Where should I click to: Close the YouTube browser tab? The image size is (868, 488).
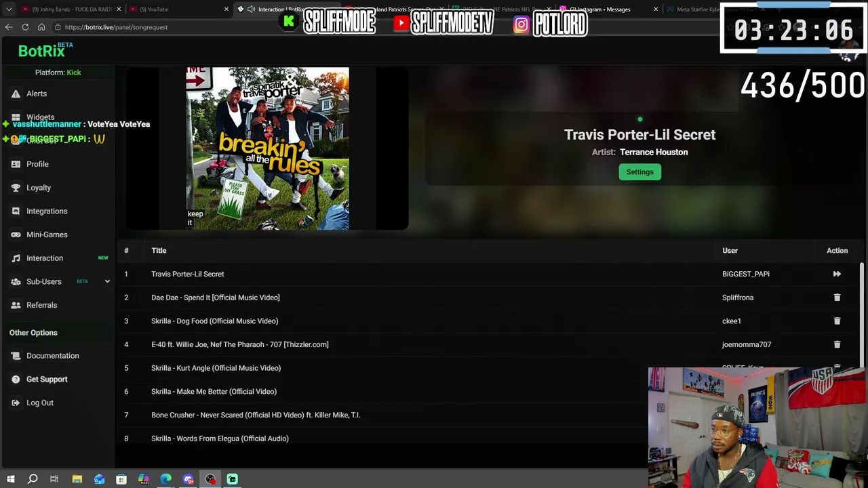(x=226, y=9)
